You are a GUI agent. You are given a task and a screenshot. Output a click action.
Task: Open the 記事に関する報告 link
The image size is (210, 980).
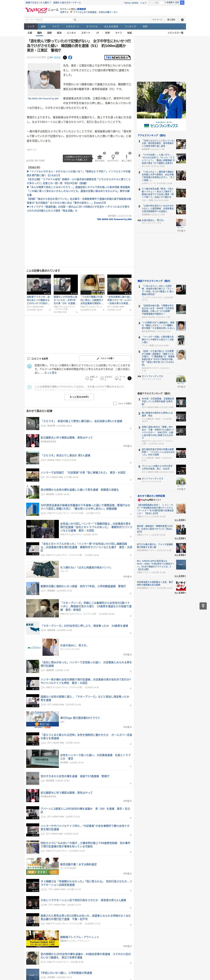(36, 161)
